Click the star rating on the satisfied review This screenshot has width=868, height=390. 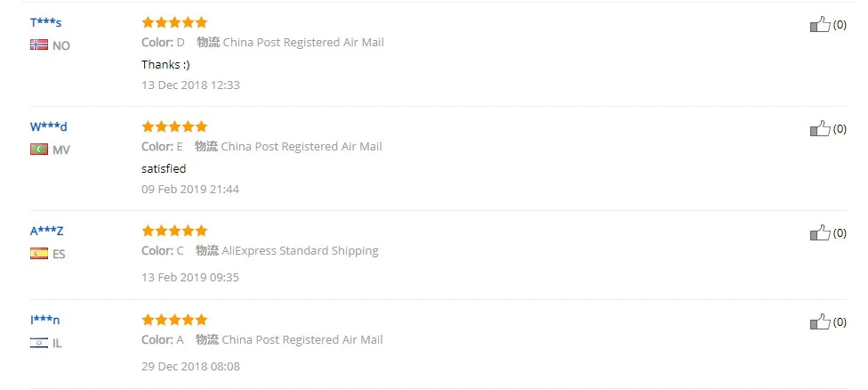(174, 126)
